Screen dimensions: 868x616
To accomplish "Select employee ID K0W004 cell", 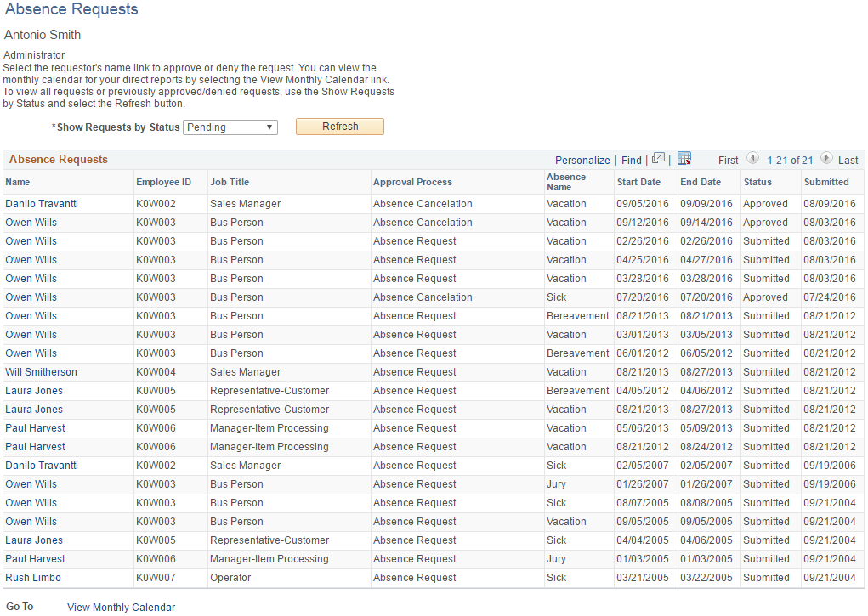I will click(156, 372).
